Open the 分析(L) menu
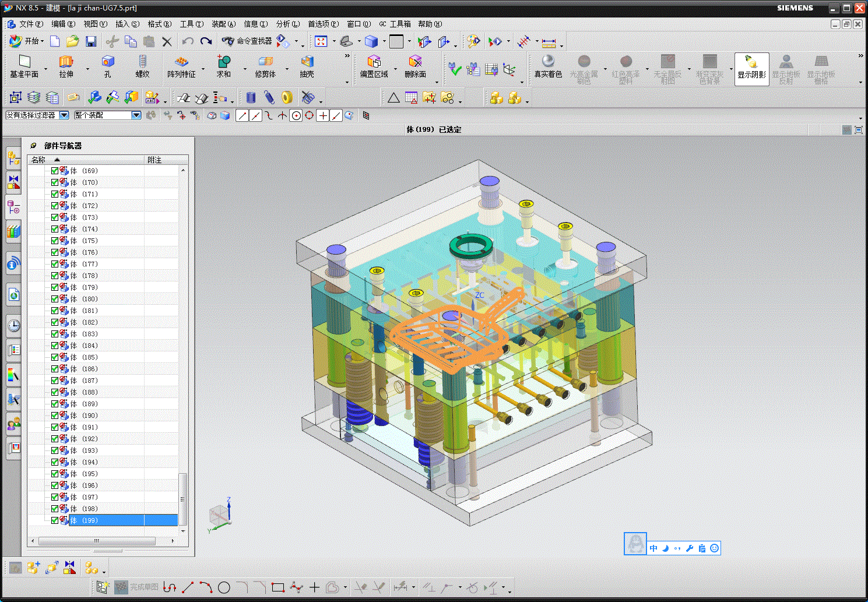 point(287,24)
